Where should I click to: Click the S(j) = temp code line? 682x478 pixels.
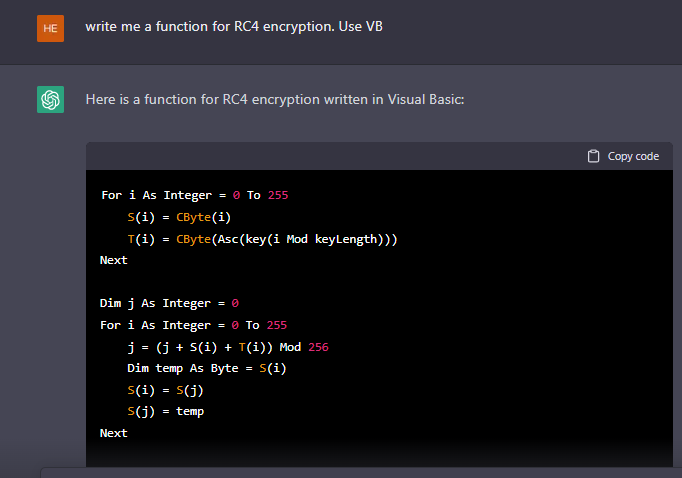[165, 411]
